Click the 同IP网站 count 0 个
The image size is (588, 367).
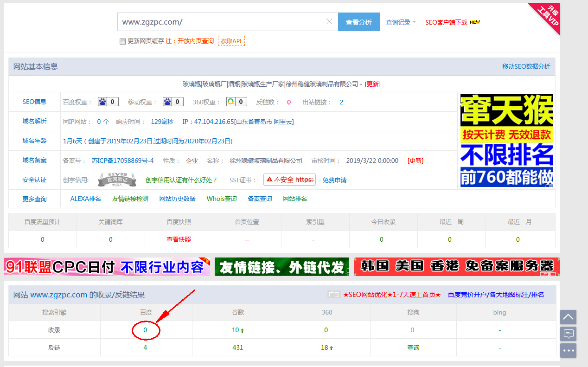103,122
